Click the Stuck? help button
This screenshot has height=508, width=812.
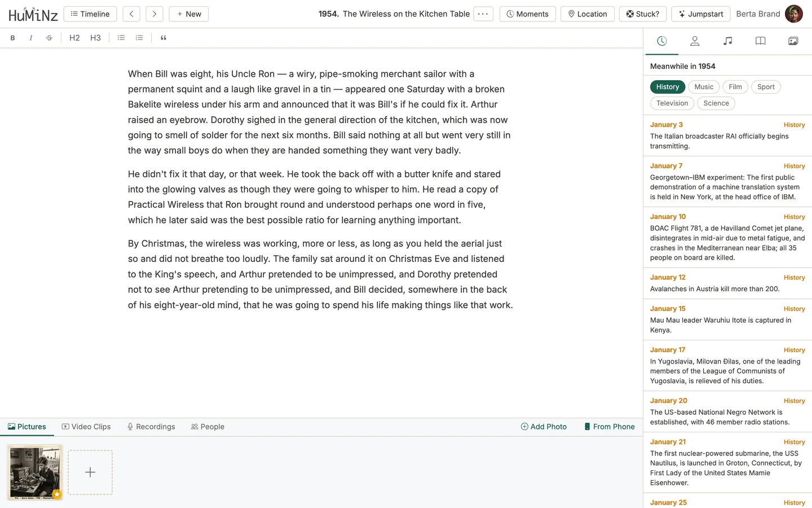[x=643, y=14]
